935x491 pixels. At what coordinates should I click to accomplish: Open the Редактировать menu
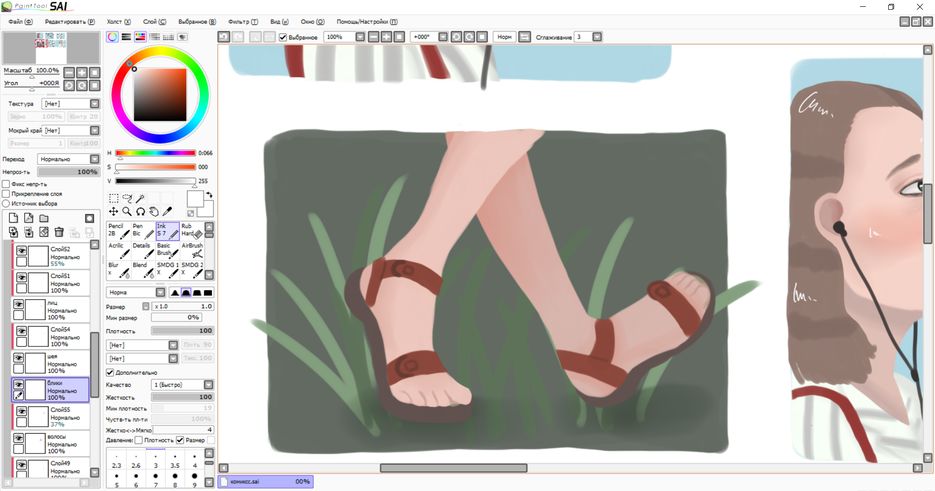point(70,21)
